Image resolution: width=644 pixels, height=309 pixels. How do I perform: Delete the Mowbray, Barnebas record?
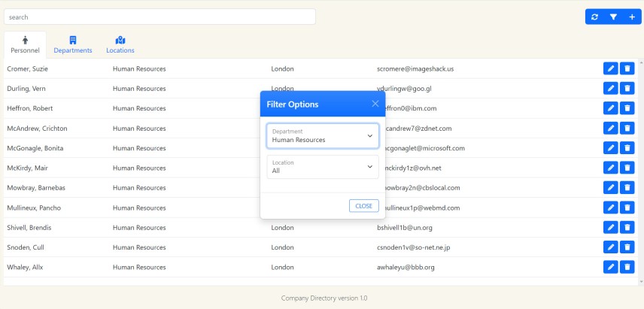(x=627, y=187)
